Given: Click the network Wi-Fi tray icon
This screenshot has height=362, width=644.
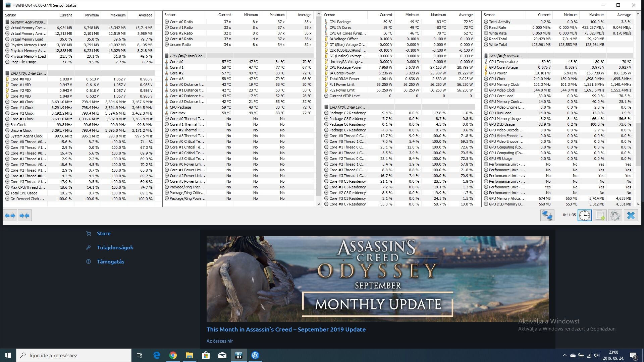Looking at the screenshot, I should tap(589, 355).
